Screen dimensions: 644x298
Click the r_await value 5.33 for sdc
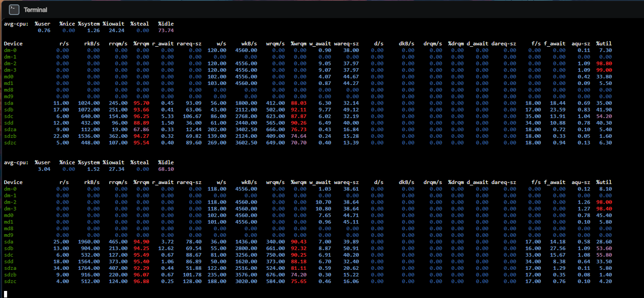(x=168, y=116)
